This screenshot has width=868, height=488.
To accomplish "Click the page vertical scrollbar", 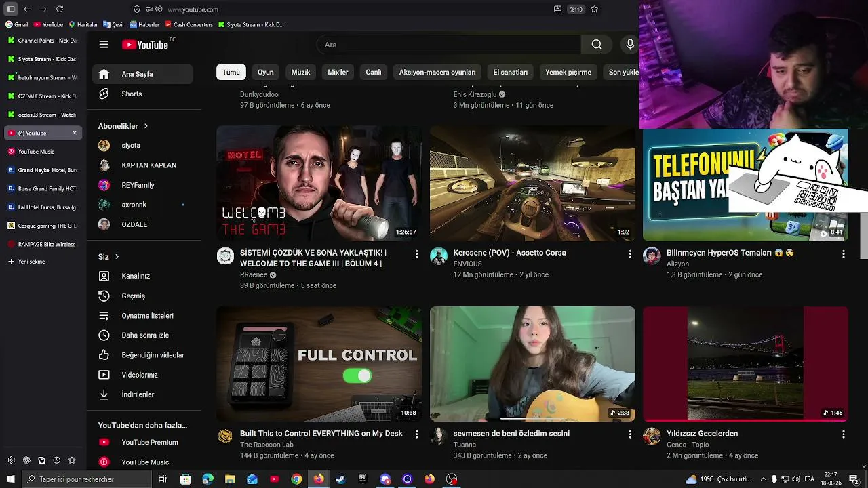I will [x=864, y=235].
